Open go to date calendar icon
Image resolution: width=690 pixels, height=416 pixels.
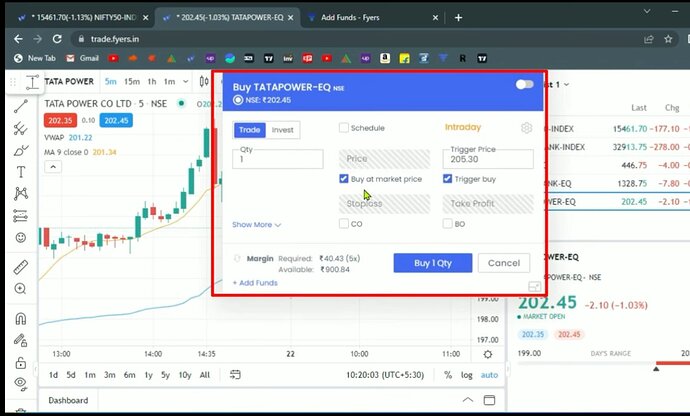pyautogui.click(x=235, y=375)
